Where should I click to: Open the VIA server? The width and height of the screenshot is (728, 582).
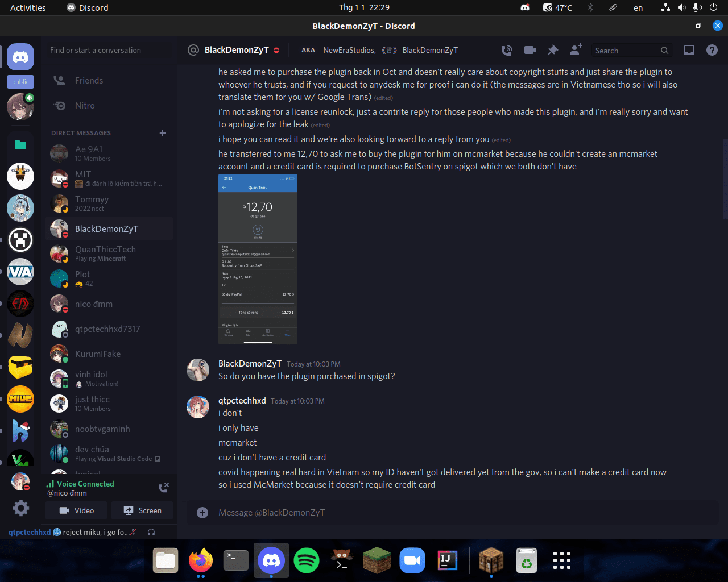[x=20, y=272]
